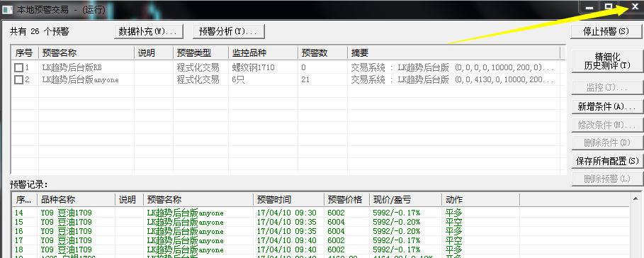Screen dimensions: 644x258
Task: Sort by 预警类型 column header
Action: pyautogui.click(x=200, y=53)
